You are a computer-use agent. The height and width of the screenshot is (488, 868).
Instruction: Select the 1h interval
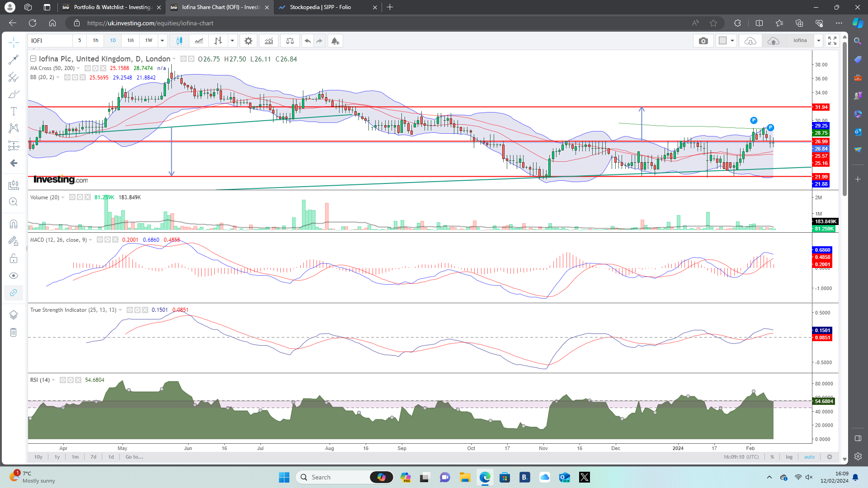coord(95,41)
